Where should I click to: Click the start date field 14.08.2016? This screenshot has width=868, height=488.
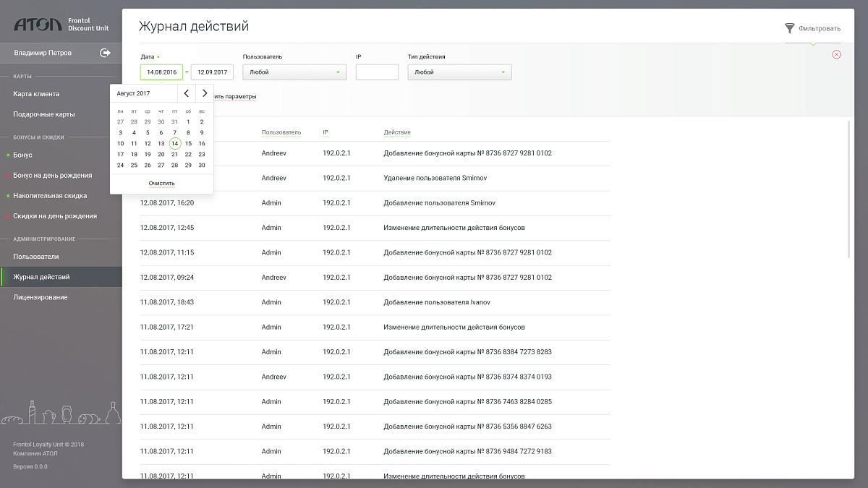click(161, 72)
